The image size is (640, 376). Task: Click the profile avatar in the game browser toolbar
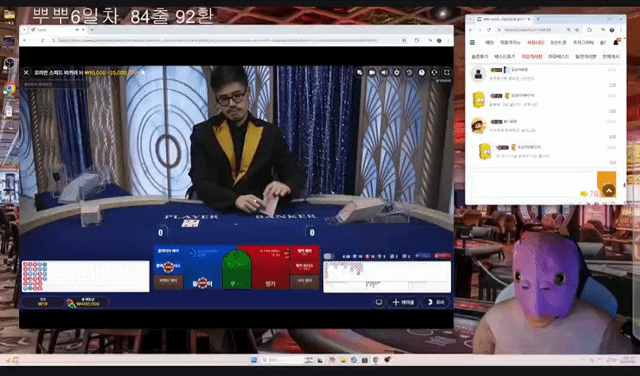coord(439,40)
